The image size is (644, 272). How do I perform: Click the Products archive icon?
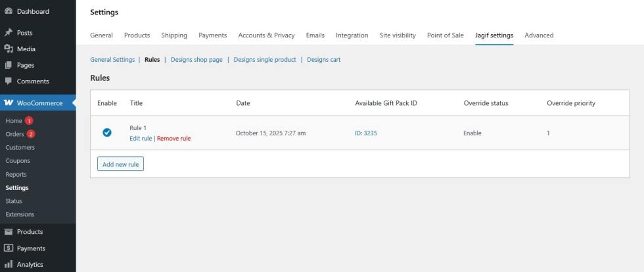(9, 232)
